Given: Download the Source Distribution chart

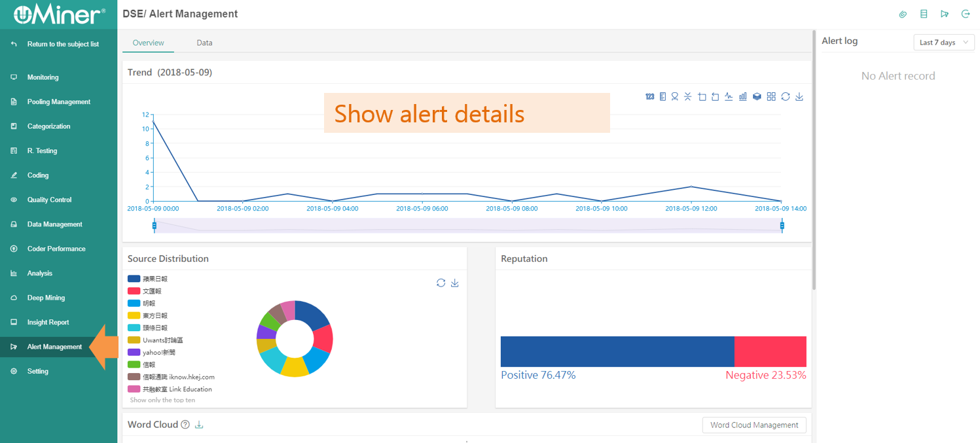Looking at the screenshot, I should (455, 283).
